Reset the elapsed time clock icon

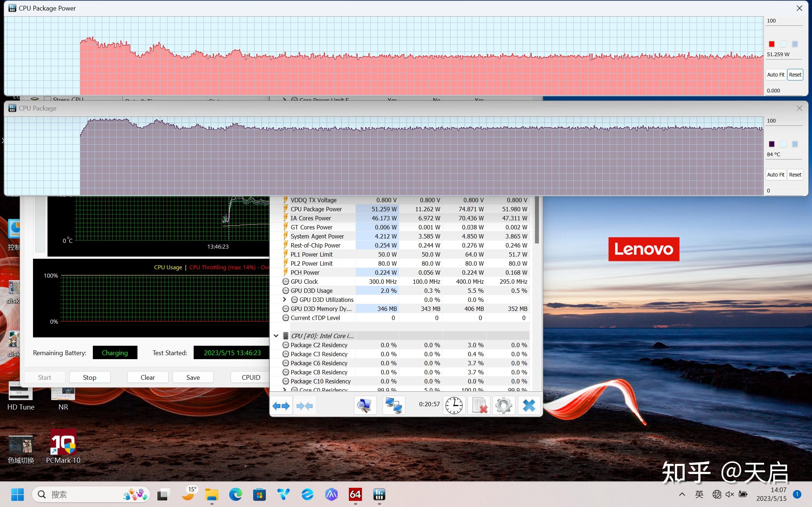coord(454,406)
